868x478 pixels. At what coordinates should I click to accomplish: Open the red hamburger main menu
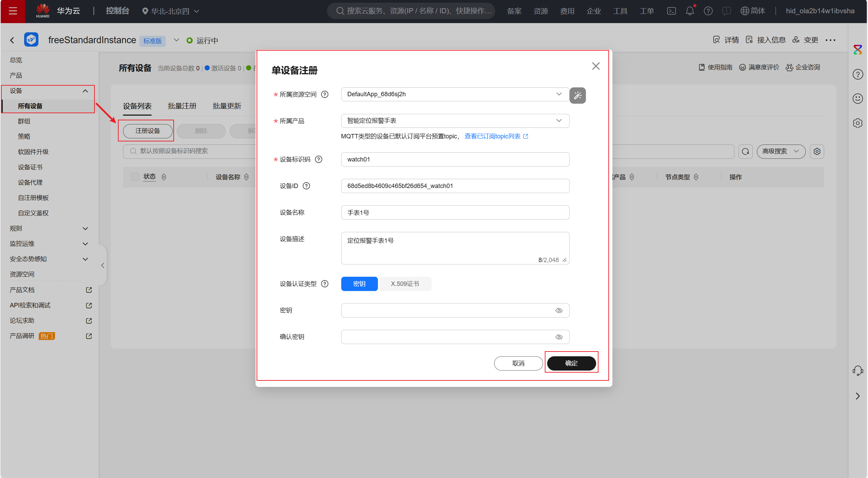coord(13,11)
